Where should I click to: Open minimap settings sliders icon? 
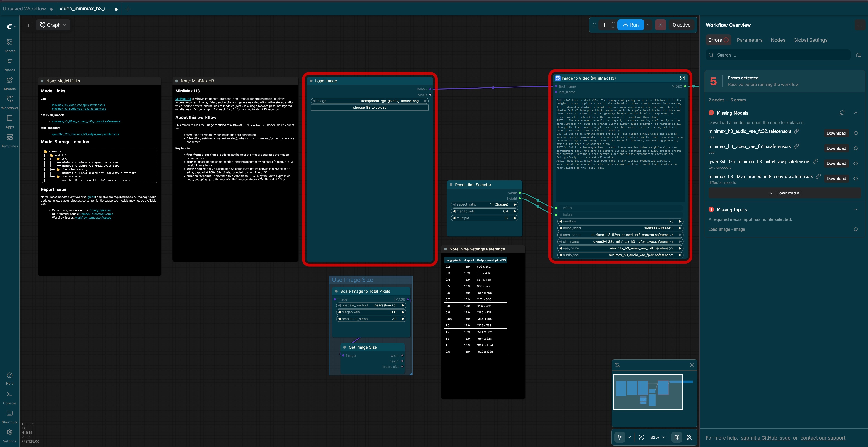coord(617,365)
